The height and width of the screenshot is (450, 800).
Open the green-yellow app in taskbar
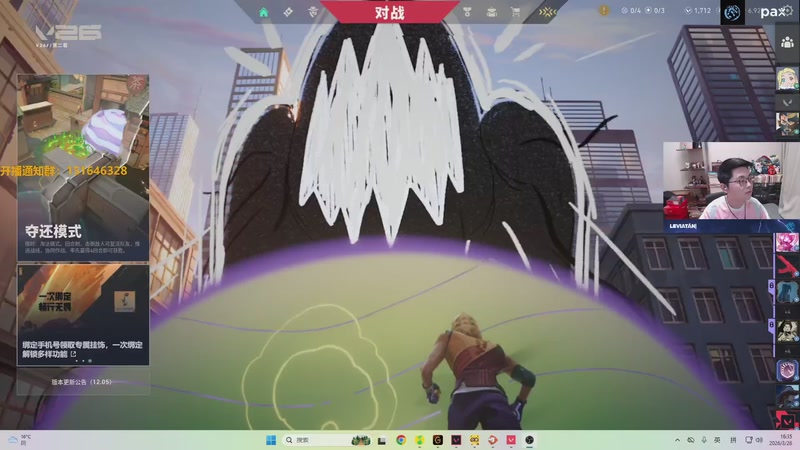point(419,440)
